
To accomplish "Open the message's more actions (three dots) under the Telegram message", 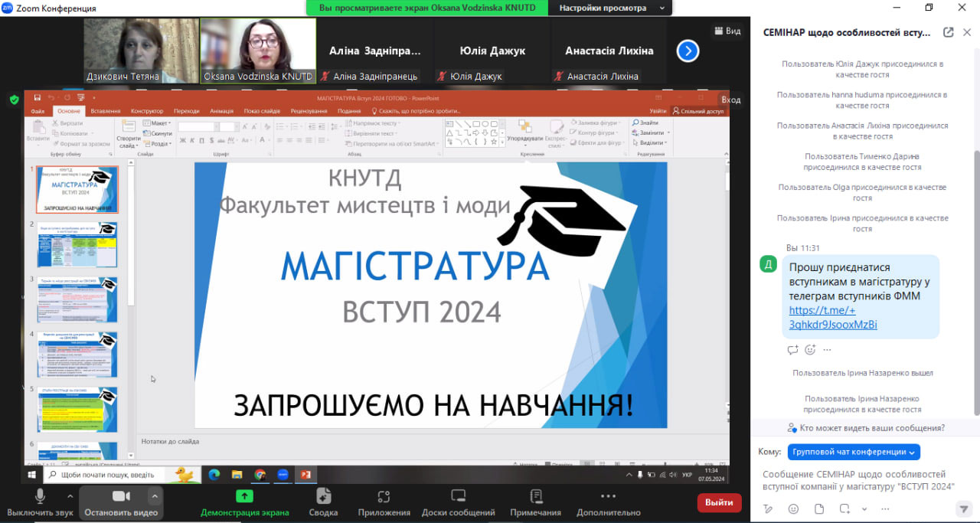I will point(827,350).
